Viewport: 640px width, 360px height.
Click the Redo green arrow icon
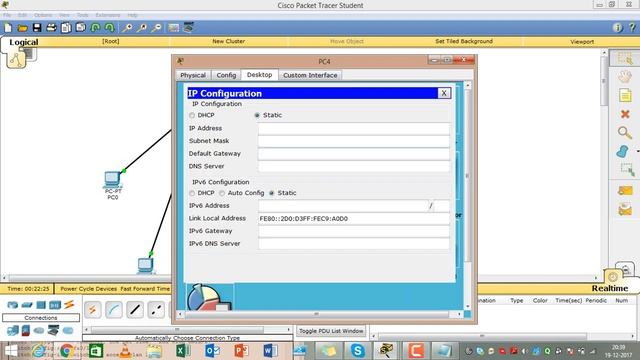tap(109, 28)
